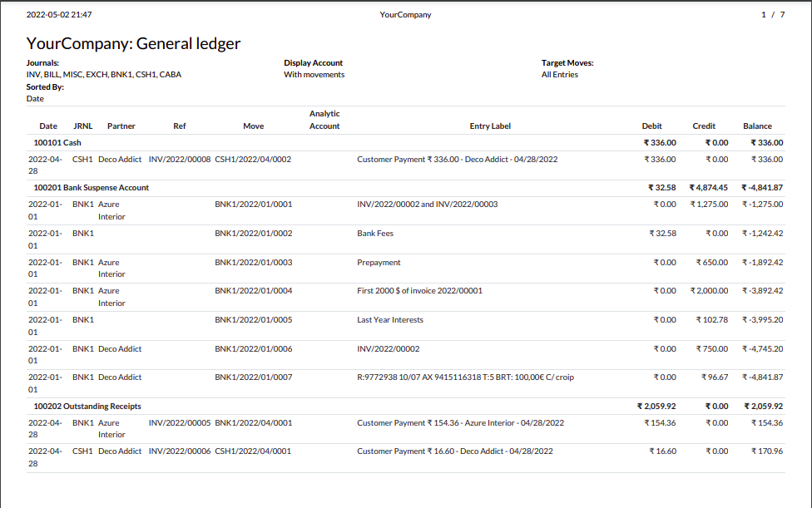Click the Entry Label column header
The image size is (812, 508).
point(490,126)
